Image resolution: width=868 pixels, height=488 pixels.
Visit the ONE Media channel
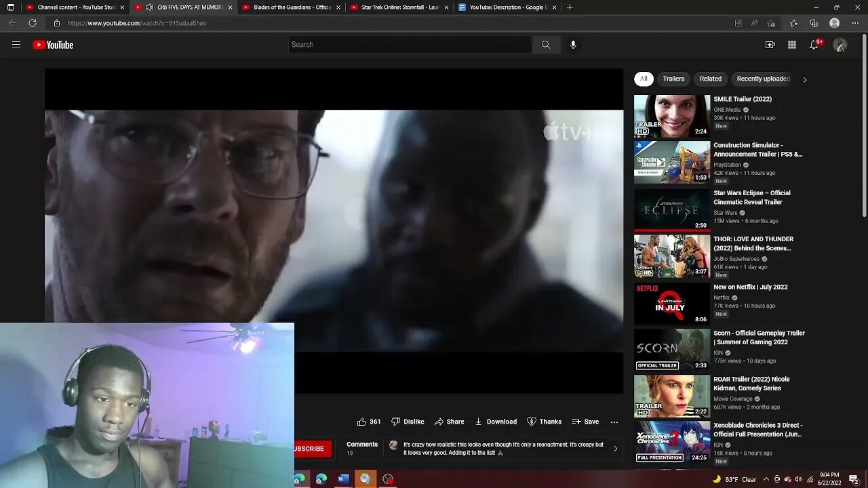tap(727, 110)
